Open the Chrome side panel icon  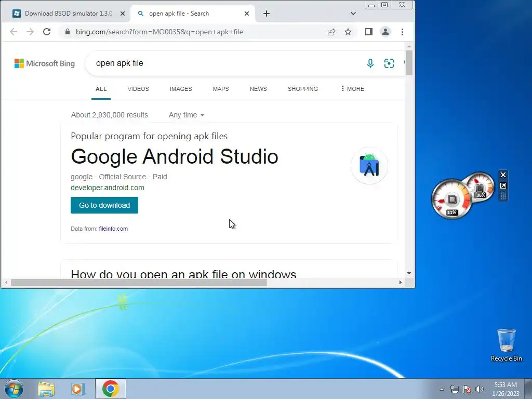pyautogui.click(x=369, y=32)
